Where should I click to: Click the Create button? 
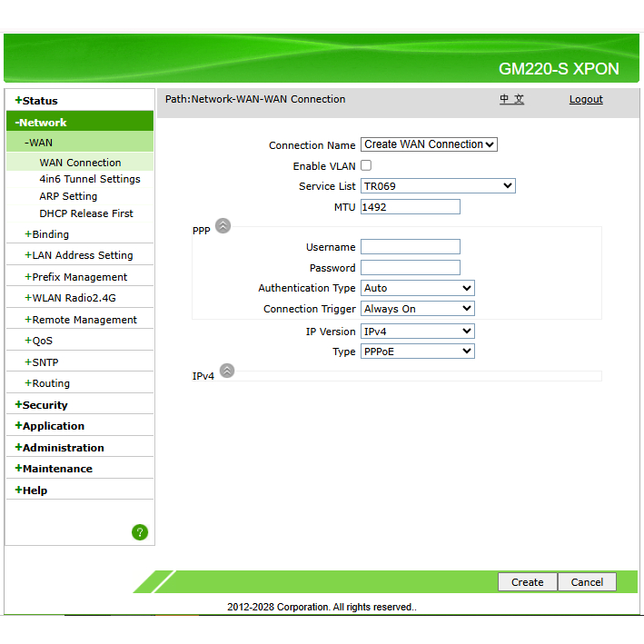pyautogui.click(x=527, y=582)
